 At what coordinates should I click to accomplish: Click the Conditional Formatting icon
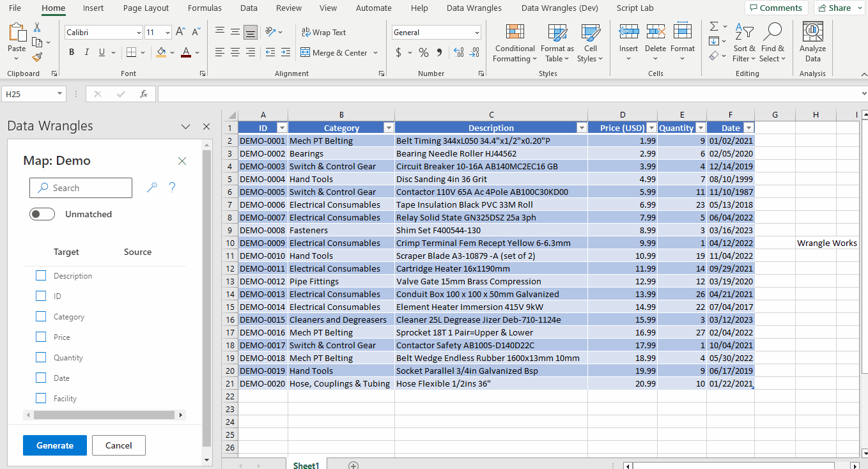pos(515,32)
